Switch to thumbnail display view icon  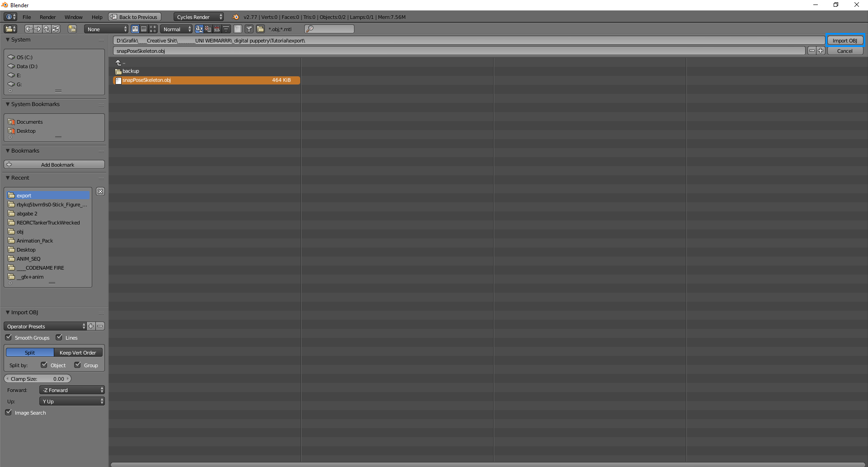[153, 29]
